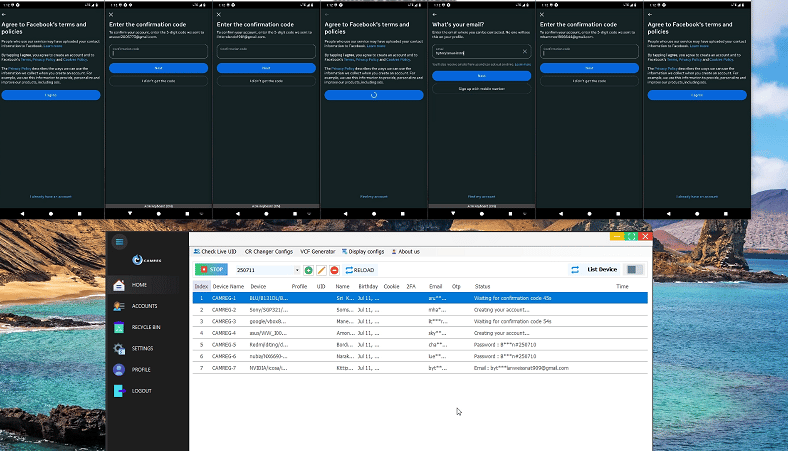Click the sync arrows icon beside List Device

575,270
